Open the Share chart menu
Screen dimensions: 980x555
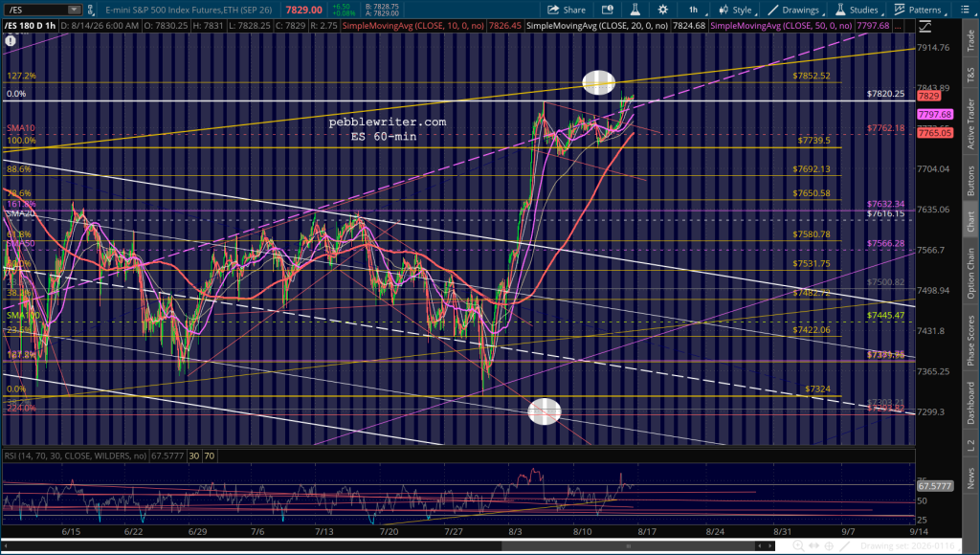point(567,10)
